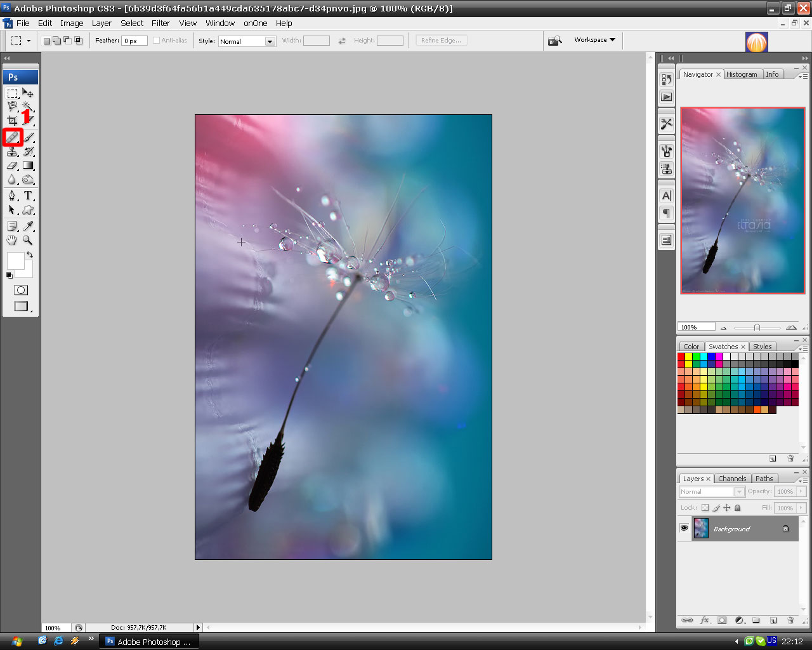The width and height of the screenshot is (812, 650).
Task: Choose New selection mode
Action: 47,41
